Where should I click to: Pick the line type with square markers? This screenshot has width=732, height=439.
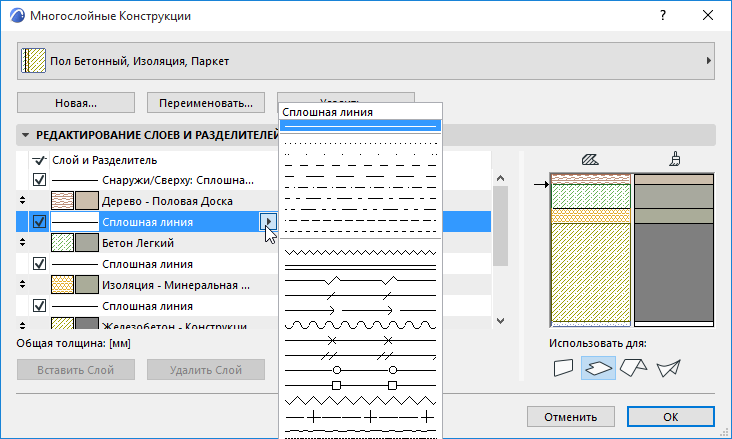(360, 384)
